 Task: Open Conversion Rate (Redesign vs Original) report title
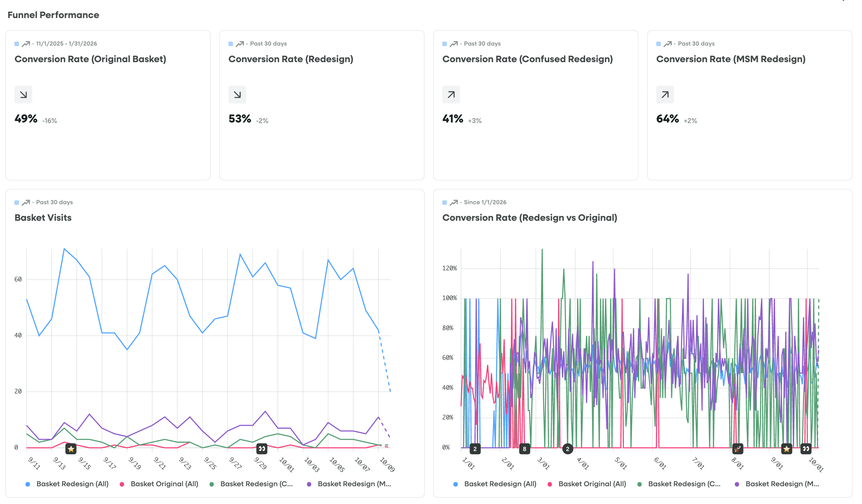[x=530, y=218]
